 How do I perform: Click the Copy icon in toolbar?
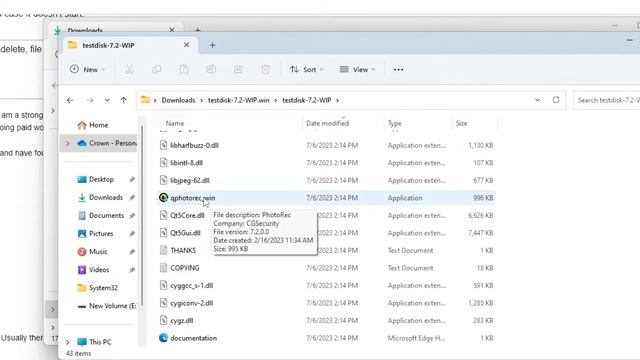[x=156, y=69]
